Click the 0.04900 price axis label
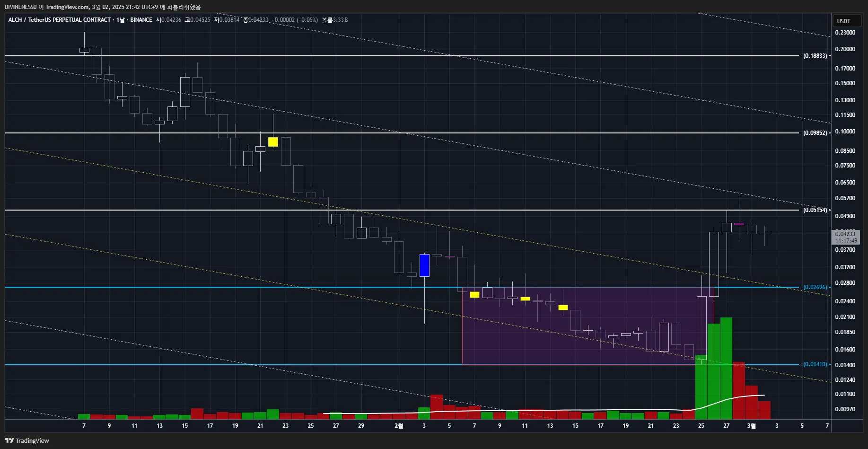Image resolution: width=868 pixels, height=449 pixels. coord(845,216)
